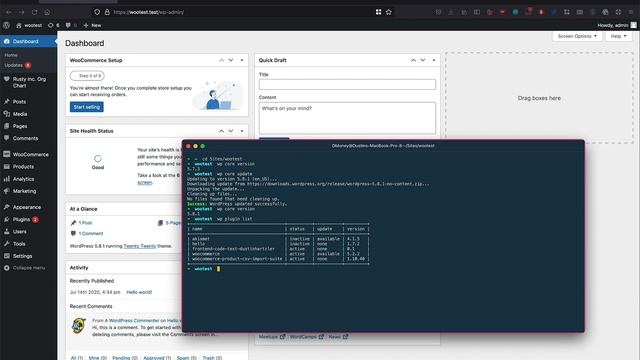Open the 1 Post link
The height and width of the screenshot is (360, 640).
[85, 223]
